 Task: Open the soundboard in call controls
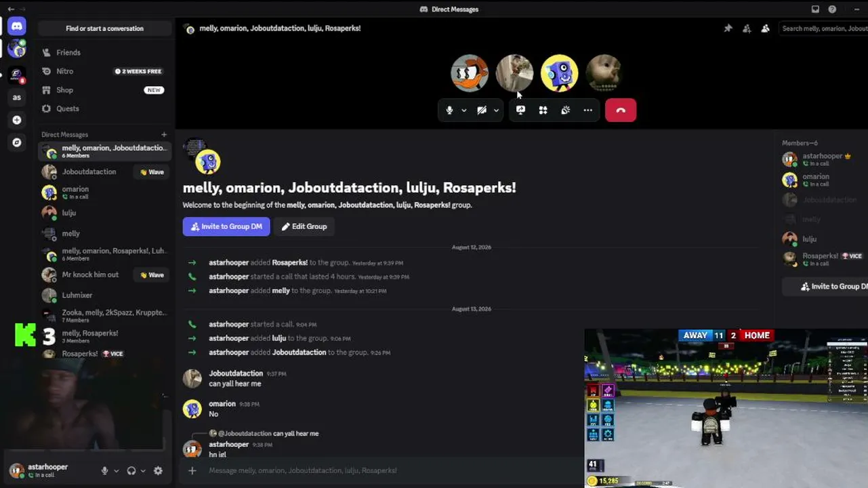point(565,110)
